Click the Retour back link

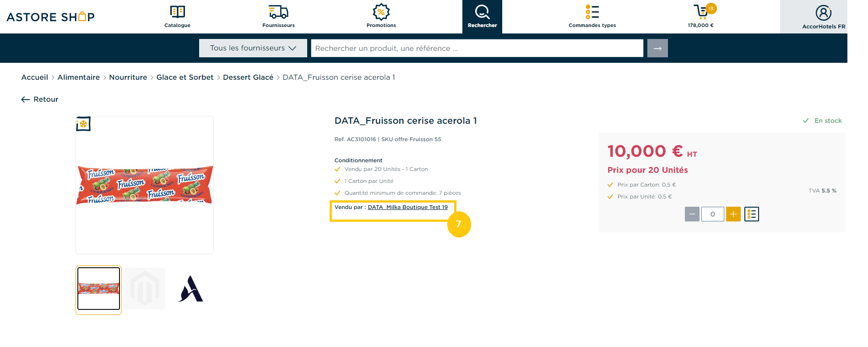(40, 99)
